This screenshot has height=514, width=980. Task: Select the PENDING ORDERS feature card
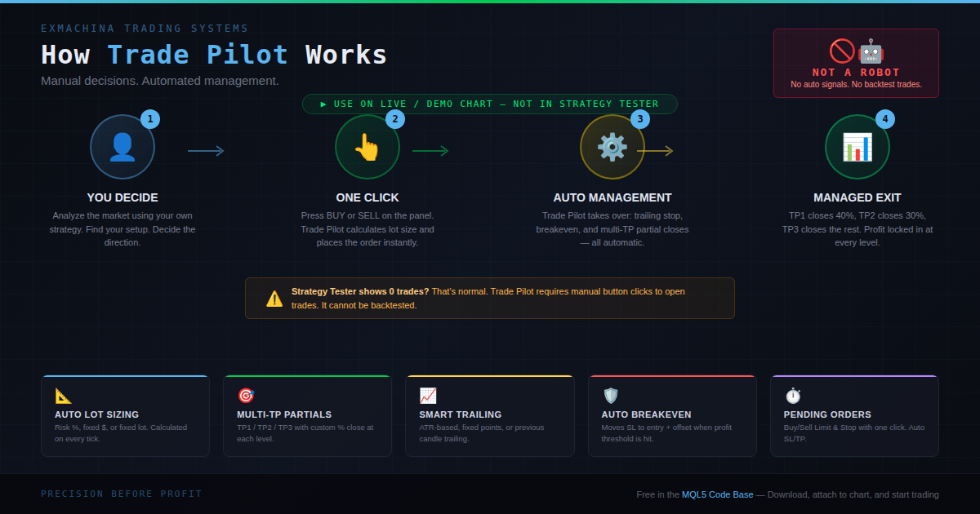(x=854, y=416)
